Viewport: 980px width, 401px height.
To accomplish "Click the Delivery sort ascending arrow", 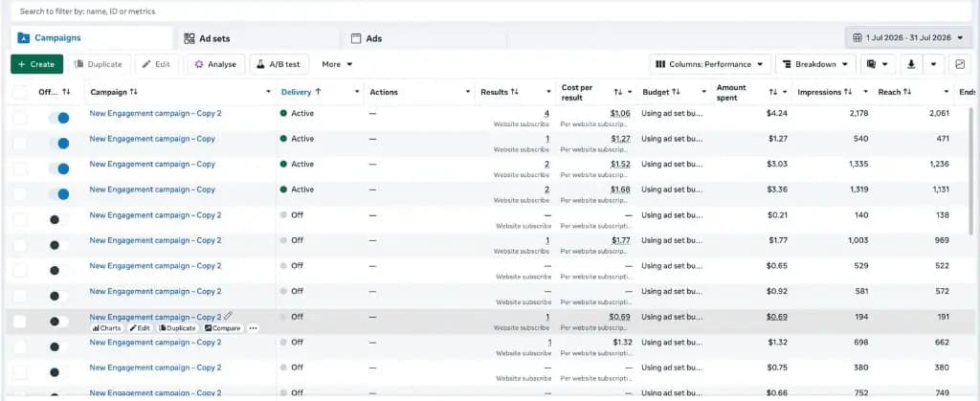I will [x=318, y=92].
